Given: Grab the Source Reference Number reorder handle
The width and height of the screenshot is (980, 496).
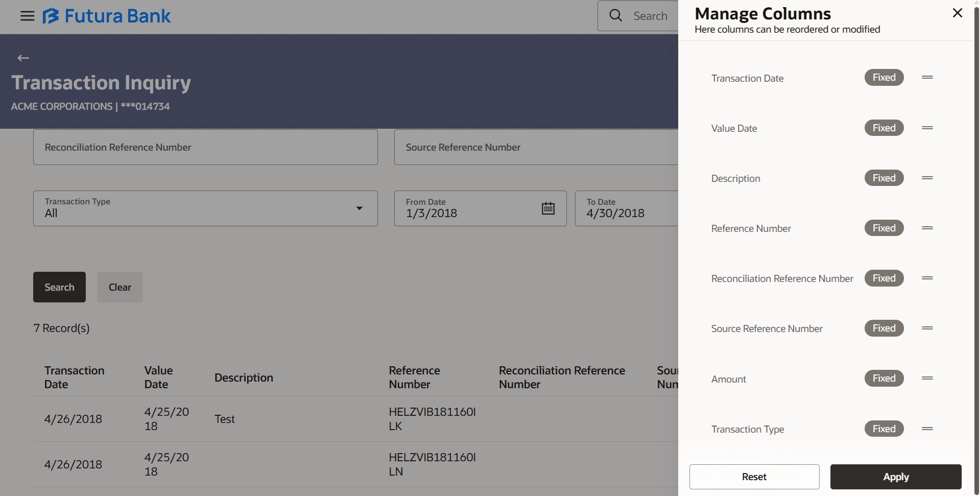Looking at the screenshot, I should tap(927, 328).
